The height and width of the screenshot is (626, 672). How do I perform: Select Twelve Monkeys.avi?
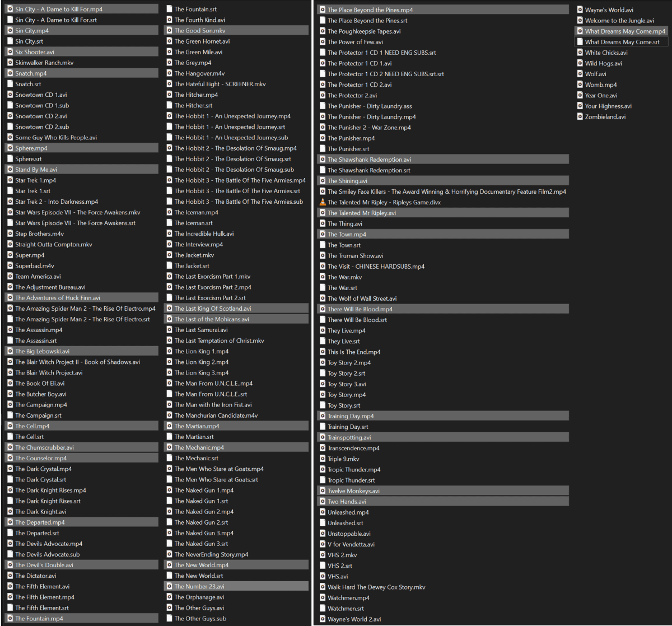point(443,490)
